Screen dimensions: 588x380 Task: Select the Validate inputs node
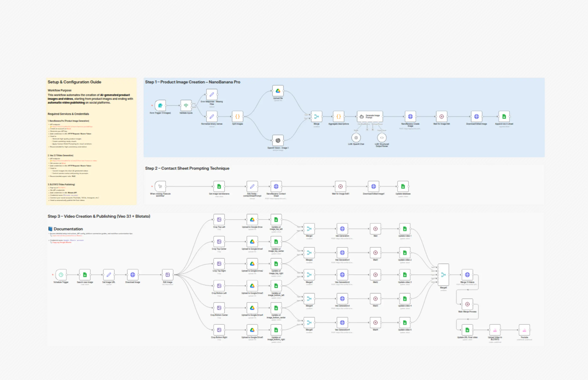[x=186, y=105]
